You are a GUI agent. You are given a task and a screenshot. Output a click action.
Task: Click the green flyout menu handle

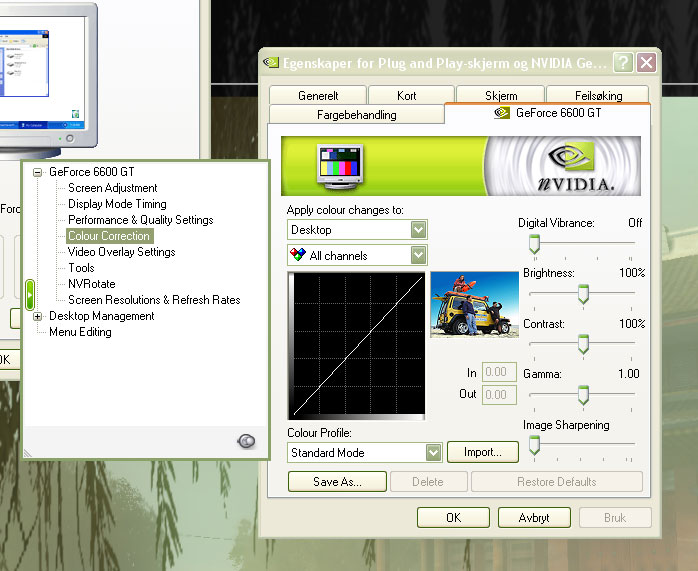pyautogui.click(x=30, y=295)
